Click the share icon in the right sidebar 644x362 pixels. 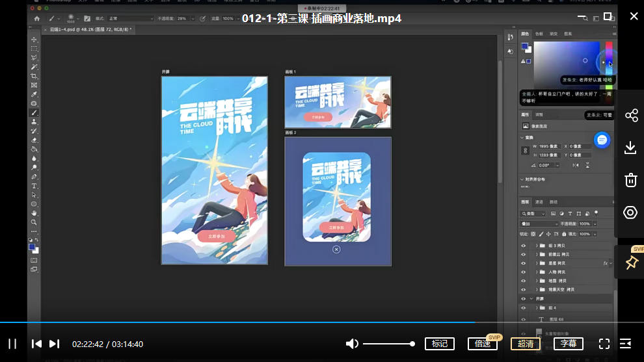pos(630,116)
